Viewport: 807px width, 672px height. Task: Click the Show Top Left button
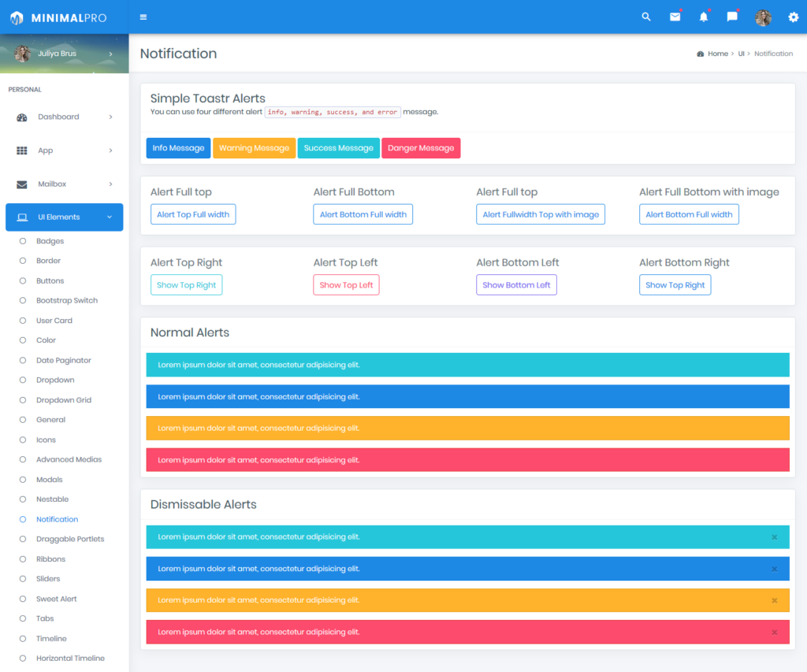pos(346,285)
